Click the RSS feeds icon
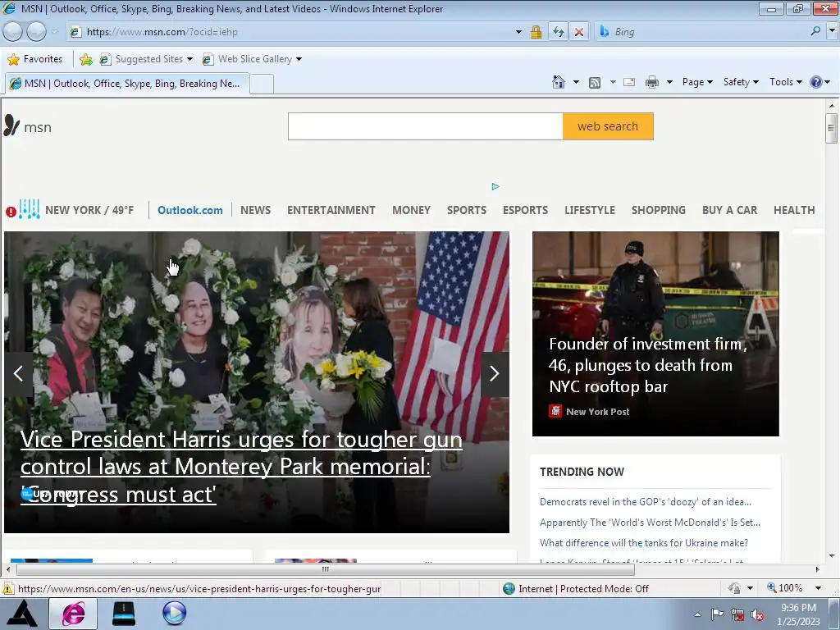The image size is (840, 630). (595, 82)
